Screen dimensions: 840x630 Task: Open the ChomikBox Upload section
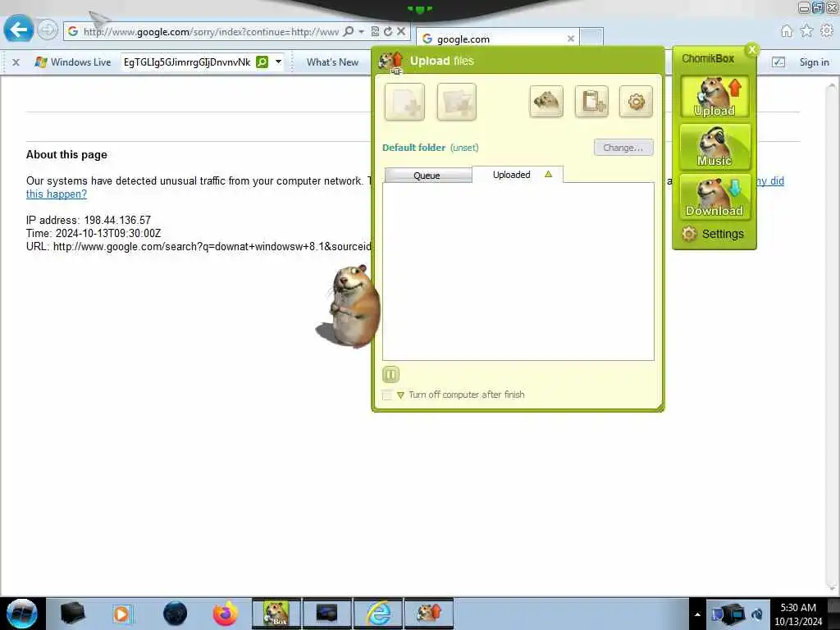[x=714, y=97]
